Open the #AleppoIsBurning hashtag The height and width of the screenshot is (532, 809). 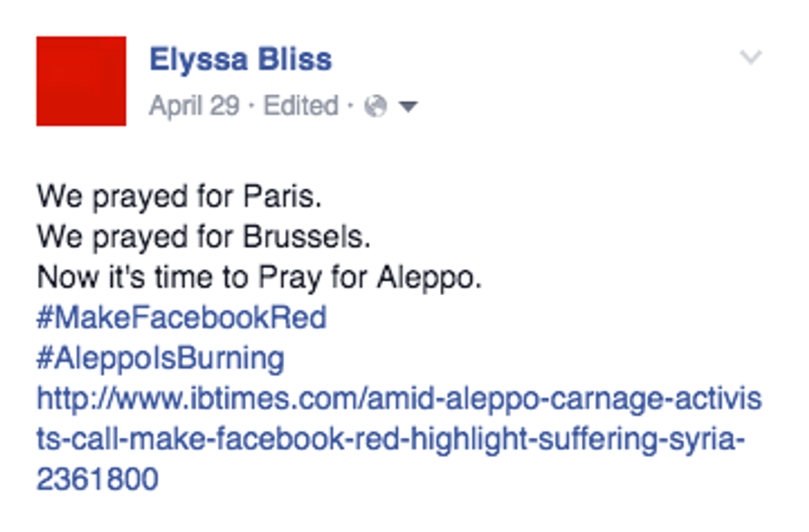[x=160, y=358]
